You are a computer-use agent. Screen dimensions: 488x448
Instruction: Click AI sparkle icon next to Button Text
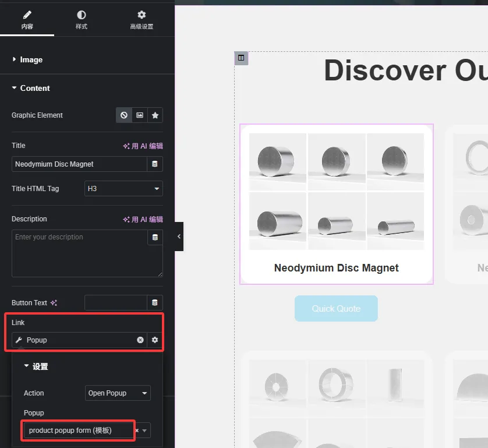pos(54,303)
